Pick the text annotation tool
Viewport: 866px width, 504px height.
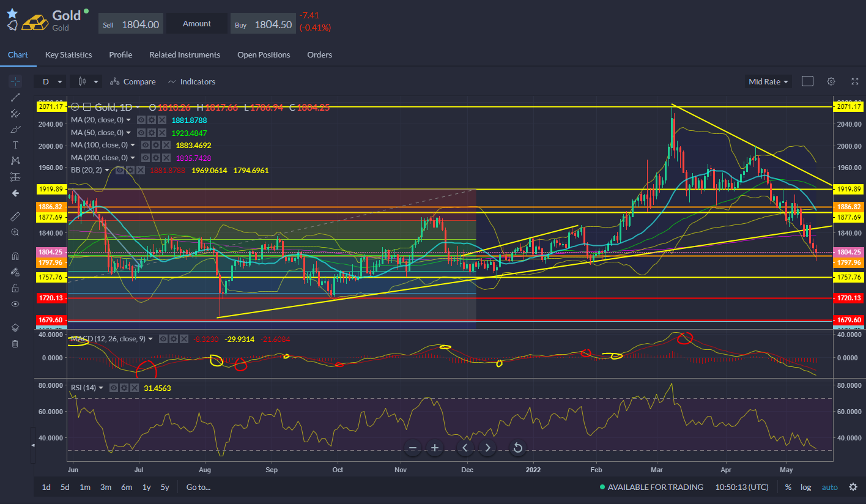(15, 145)
